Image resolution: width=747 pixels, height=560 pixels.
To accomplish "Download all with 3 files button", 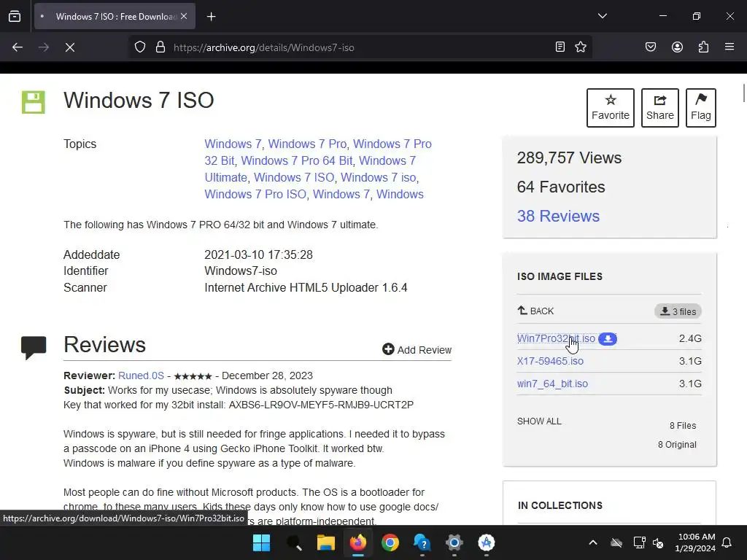I will pyautogui.click(x=678, y=311).
